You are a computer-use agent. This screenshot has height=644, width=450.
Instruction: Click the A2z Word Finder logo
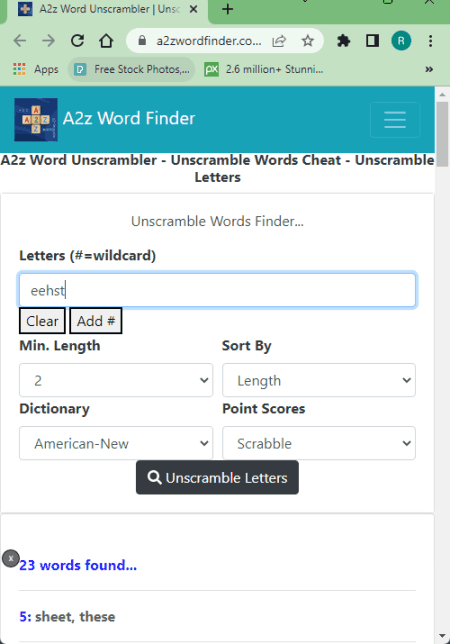[36, 120]
